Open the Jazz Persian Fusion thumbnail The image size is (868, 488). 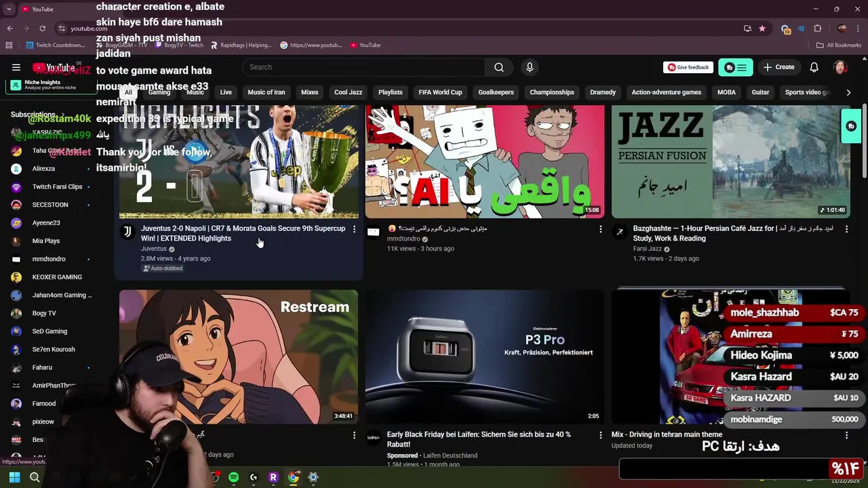click(731, 161)
